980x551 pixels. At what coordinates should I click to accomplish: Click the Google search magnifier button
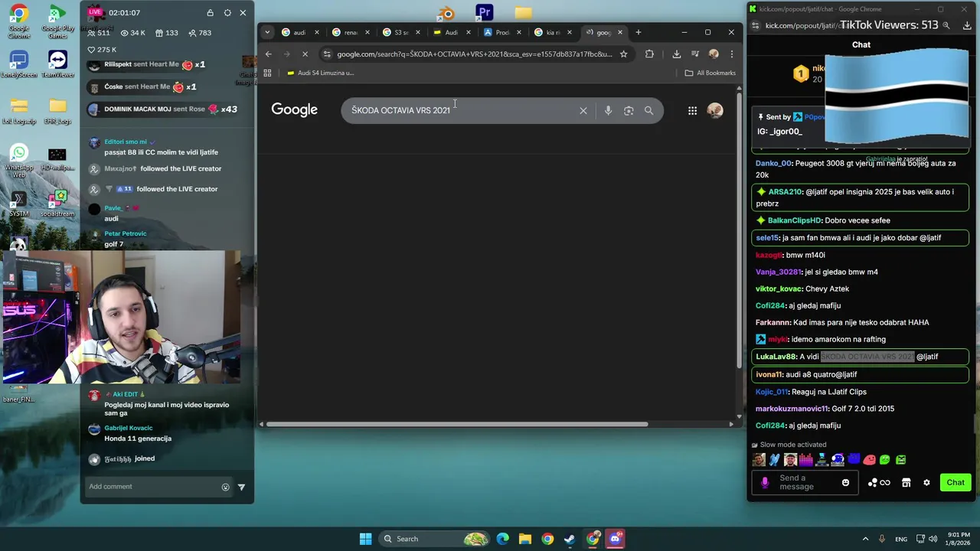(x=648, y=110)
